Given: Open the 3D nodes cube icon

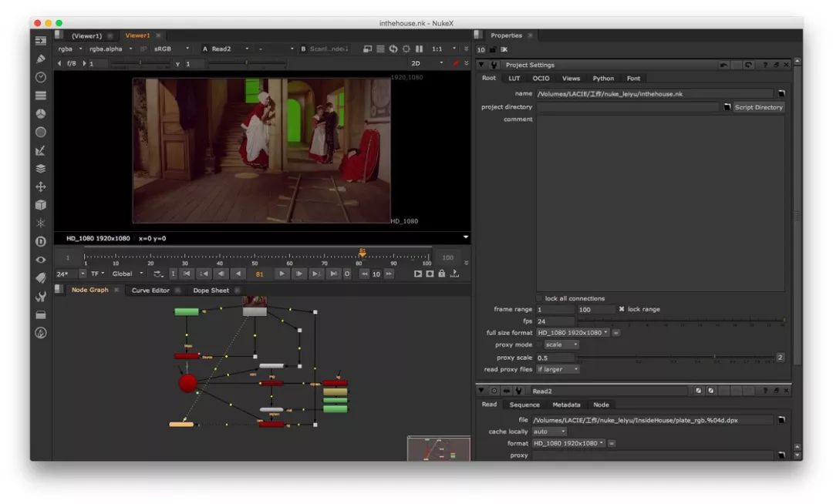Looking at the screenshot, I should 41,205.
